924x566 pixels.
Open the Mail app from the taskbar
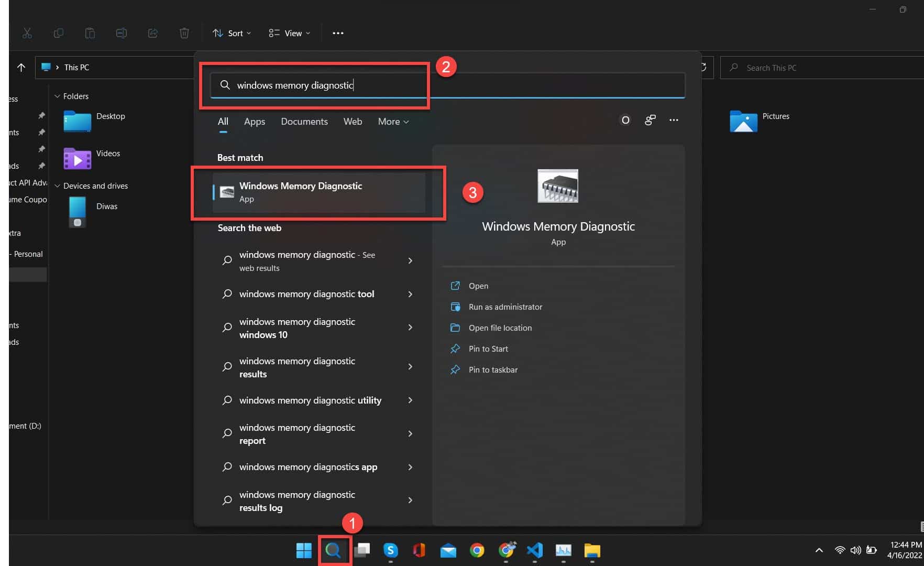[448, 550]
